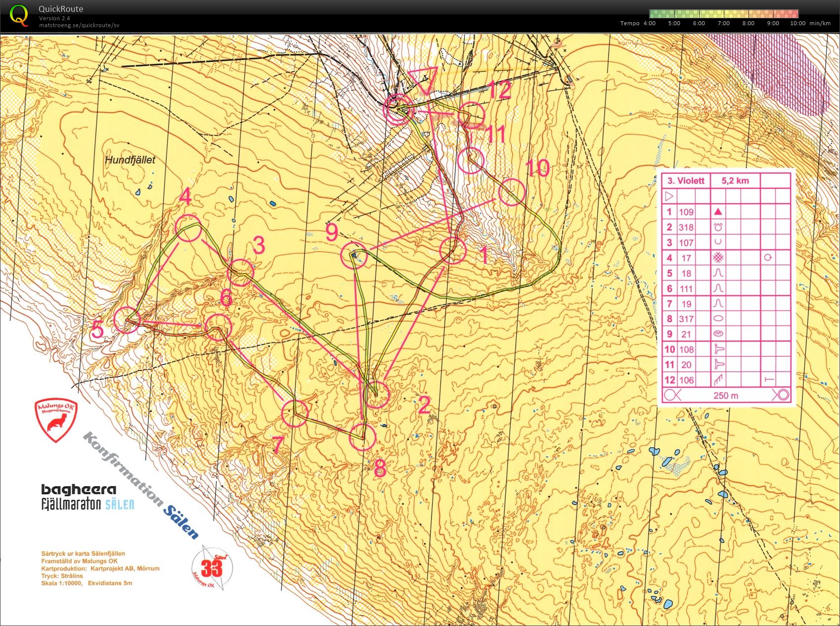Click the '3. Violett' course name cell

[686, 180]
